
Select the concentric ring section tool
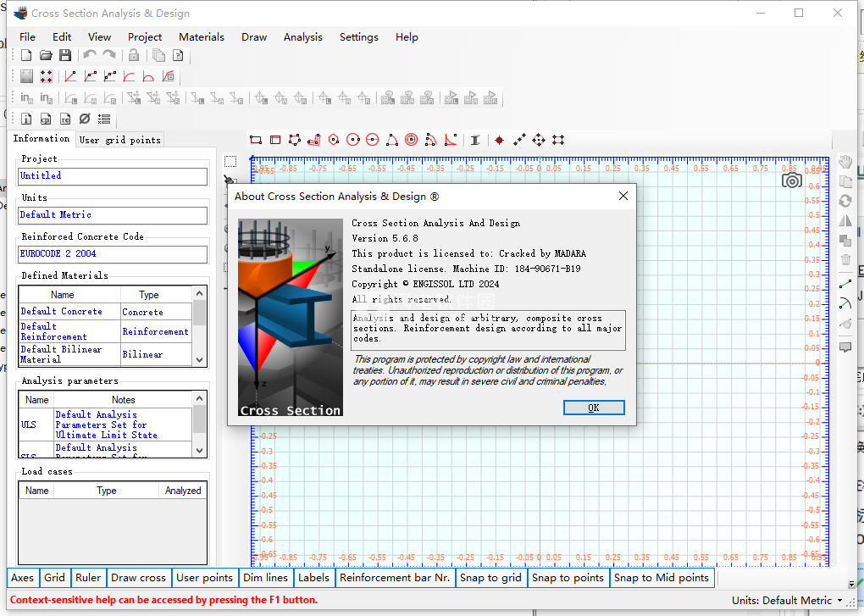click(411, 140)
